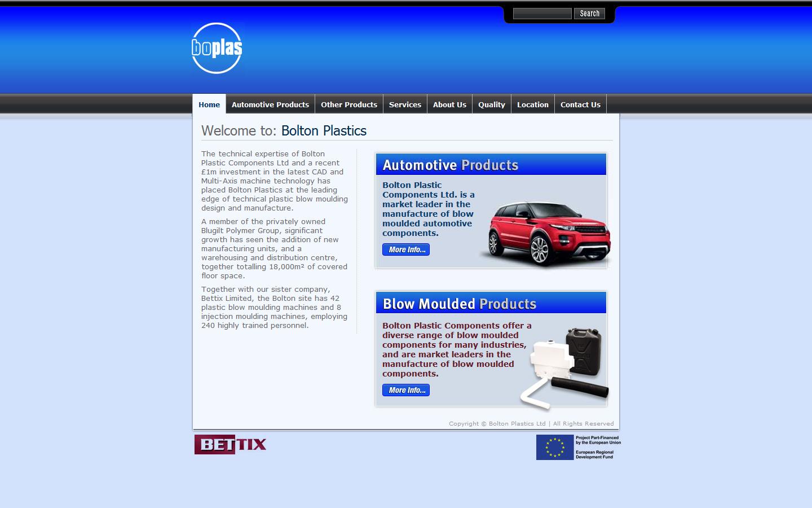Select Services in the navigation bar
The height and width of the screenshot is (508, 812).
click(x=405, y=104)
